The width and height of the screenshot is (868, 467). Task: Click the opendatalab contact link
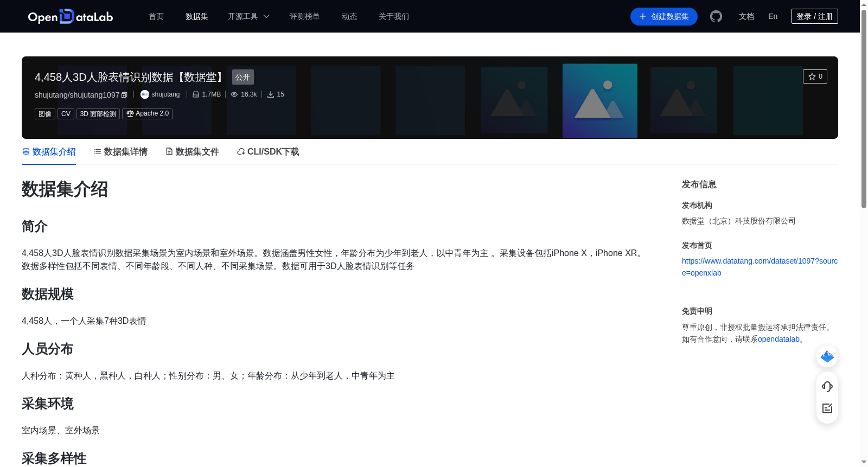click(778, 339)
